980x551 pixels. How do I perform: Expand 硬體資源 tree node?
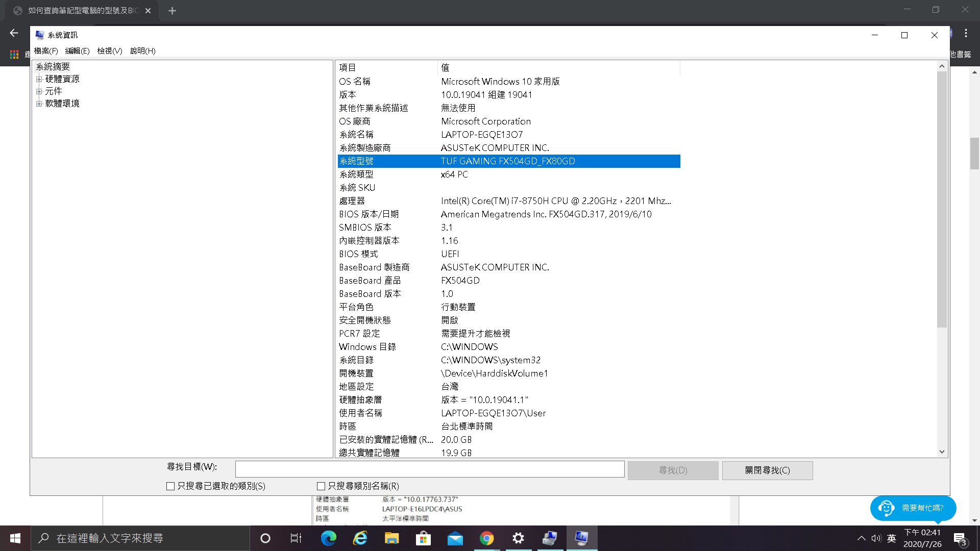tap(39, 79)
